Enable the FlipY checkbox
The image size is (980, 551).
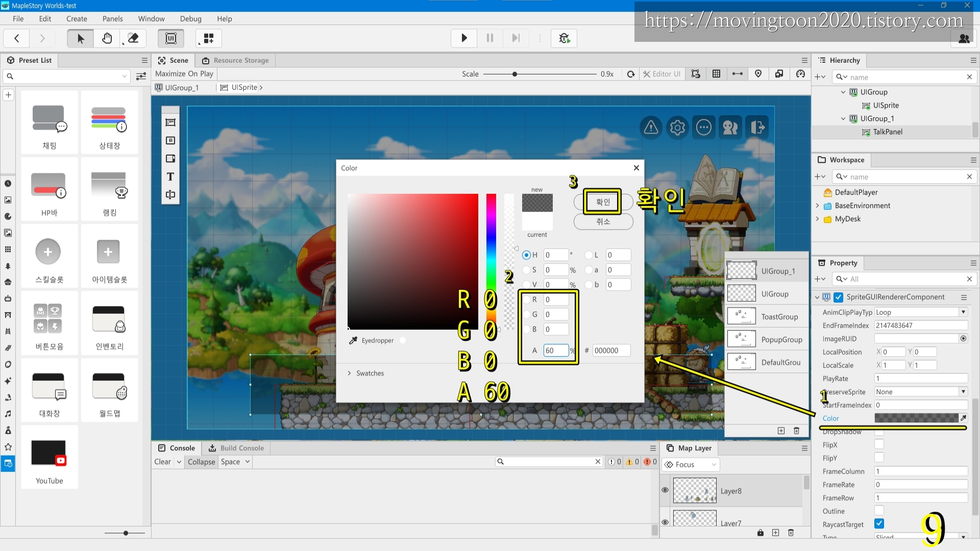879,458
